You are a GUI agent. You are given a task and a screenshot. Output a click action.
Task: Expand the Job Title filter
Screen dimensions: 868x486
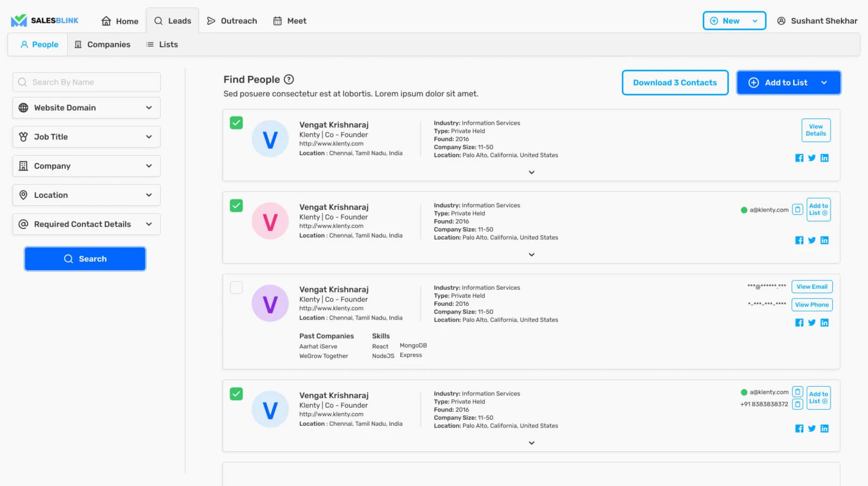point(86,137)
